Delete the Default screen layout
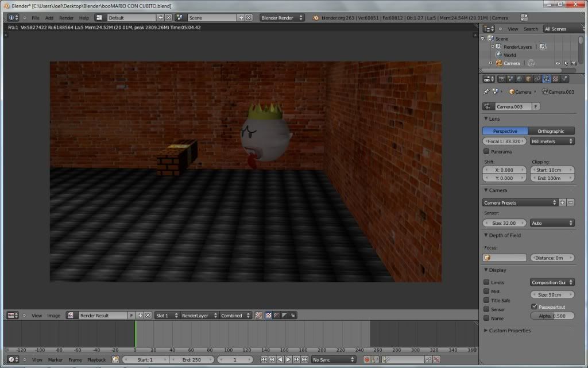The image size is (588, 368). (x=168, y=18)
